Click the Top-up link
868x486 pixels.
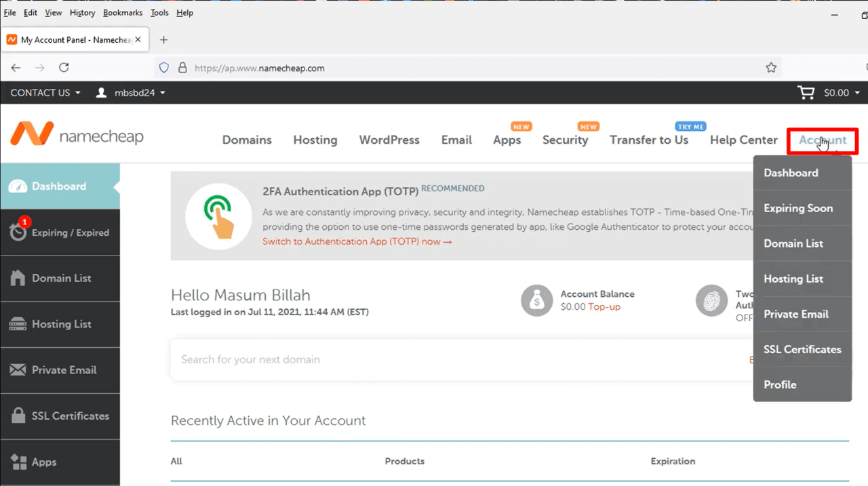[604, 307]
